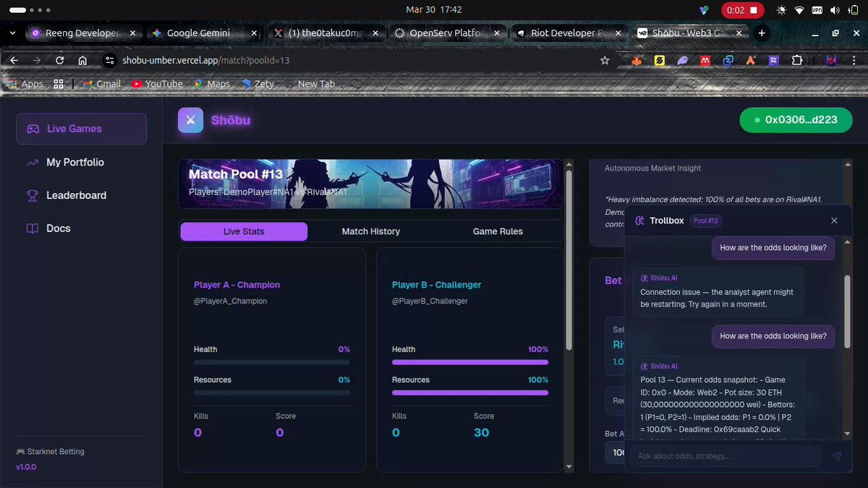
Task: Open the browser home page
Action: click(82, 61)
